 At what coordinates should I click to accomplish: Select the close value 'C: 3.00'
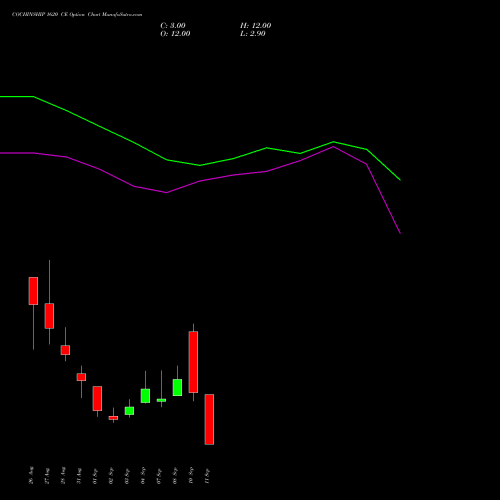pyautogui.click(x=173, y=26)
